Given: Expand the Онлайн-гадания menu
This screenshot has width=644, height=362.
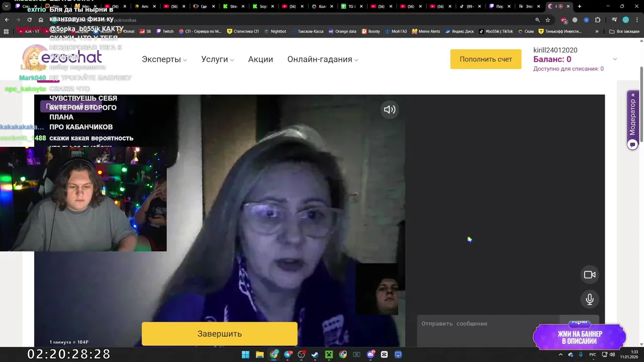Looking at the screenshot, I should 323,59.
